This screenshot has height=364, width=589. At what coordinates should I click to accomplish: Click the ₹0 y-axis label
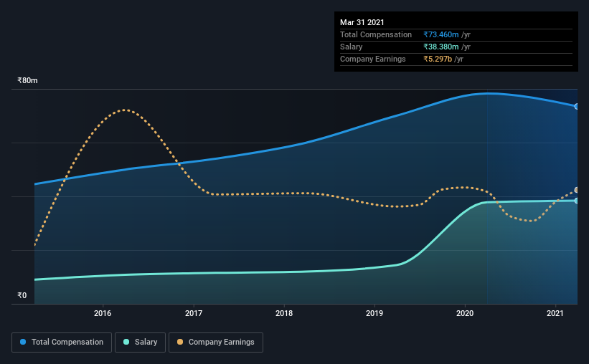[x=22, y=296]
